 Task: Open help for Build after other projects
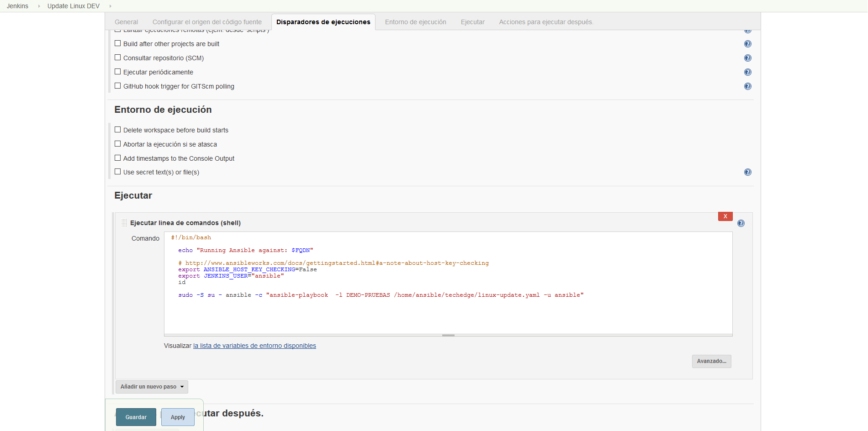click(747, 44)
